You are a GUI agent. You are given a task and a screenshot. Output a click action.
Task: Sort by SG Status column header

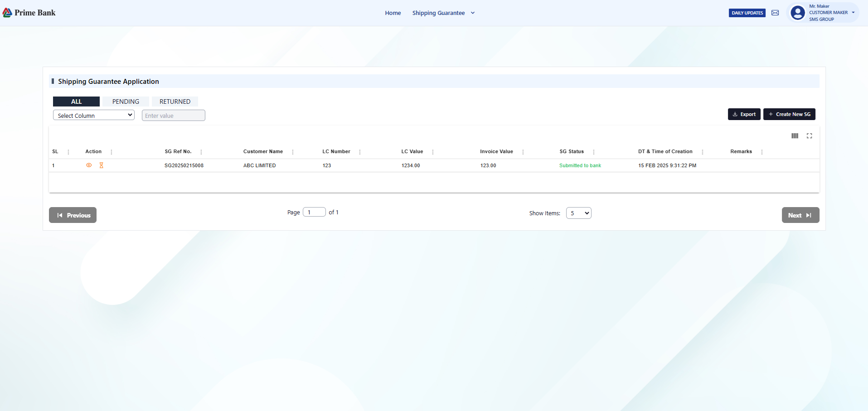tap(572, 151)
